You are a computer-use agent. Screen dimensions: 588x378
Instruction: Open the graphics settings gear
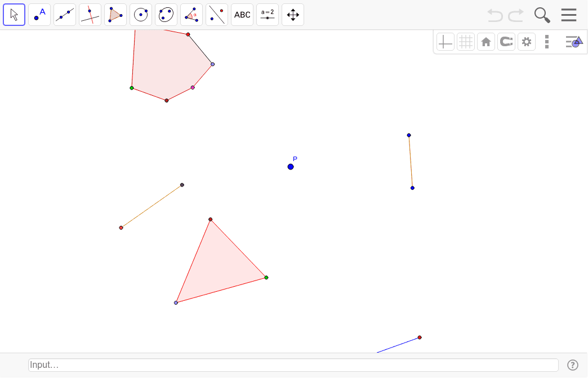527,42
